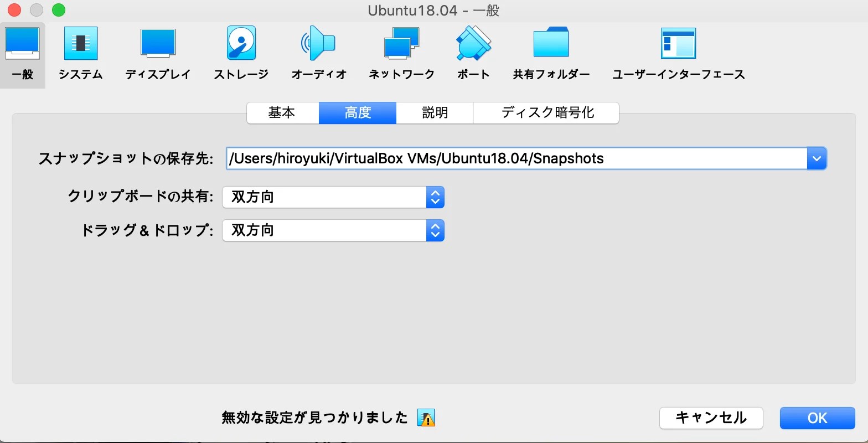The height and width of the screenshot is (443, 868).
Task: Click the snapshot folder path field
Action: pyautogui.click(x=516, y=158)
